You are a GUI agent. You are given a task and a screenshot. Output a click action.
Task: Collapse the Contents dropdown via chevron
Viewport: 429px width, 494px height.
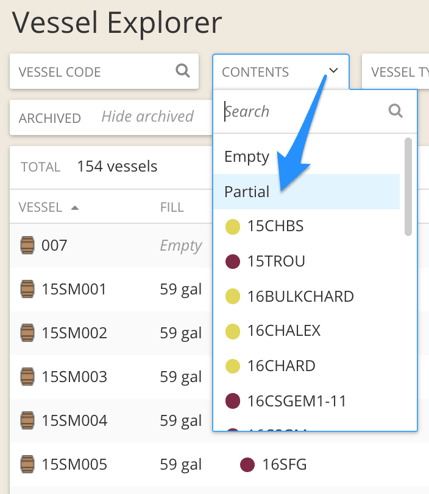[x=333, y=71]
